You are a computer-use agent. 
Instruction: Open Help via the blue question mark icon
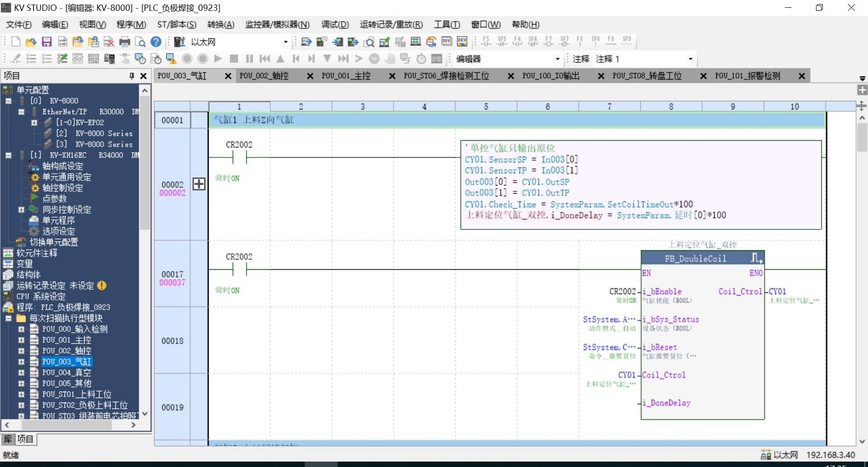[156, 42]
